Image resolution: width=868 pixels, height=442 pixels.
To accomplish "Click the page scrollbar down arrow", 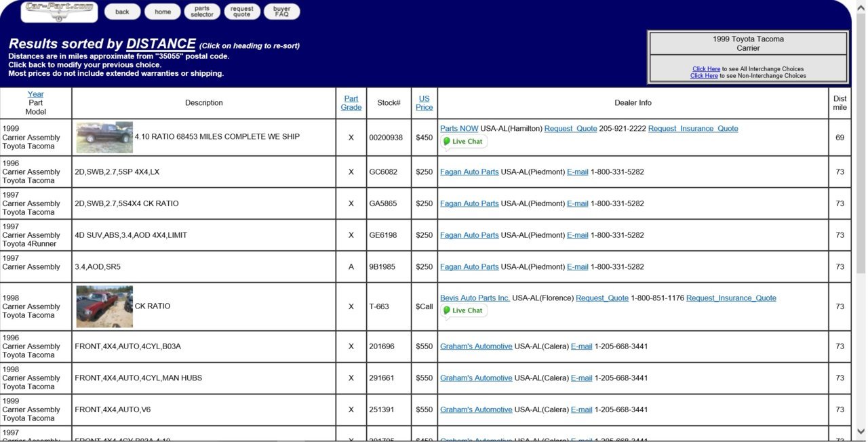I will (861, 431).
